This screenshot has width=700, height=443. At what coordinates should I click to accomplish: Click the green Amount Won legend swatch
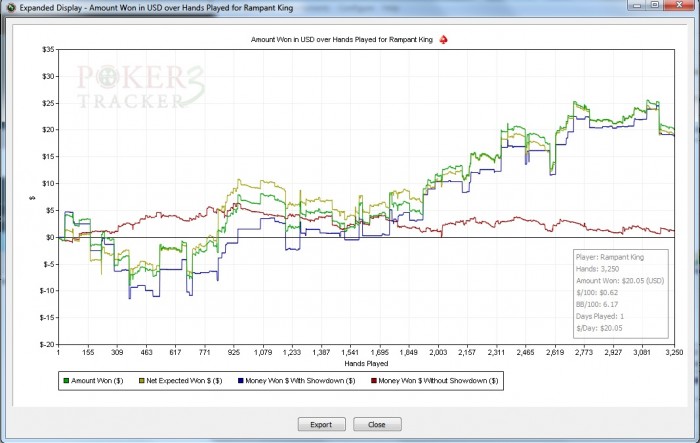pos(66,381)
